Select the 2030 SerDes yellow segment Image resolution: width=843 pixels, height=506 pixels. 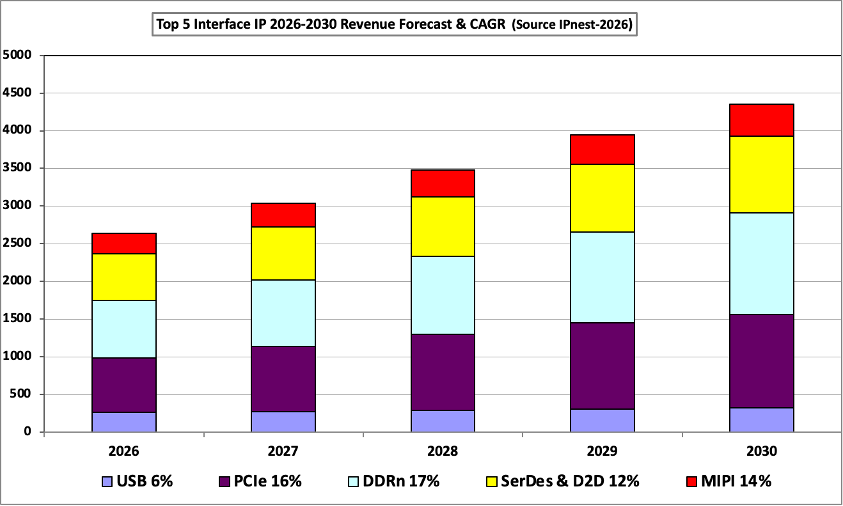click(x=762, y=175)
